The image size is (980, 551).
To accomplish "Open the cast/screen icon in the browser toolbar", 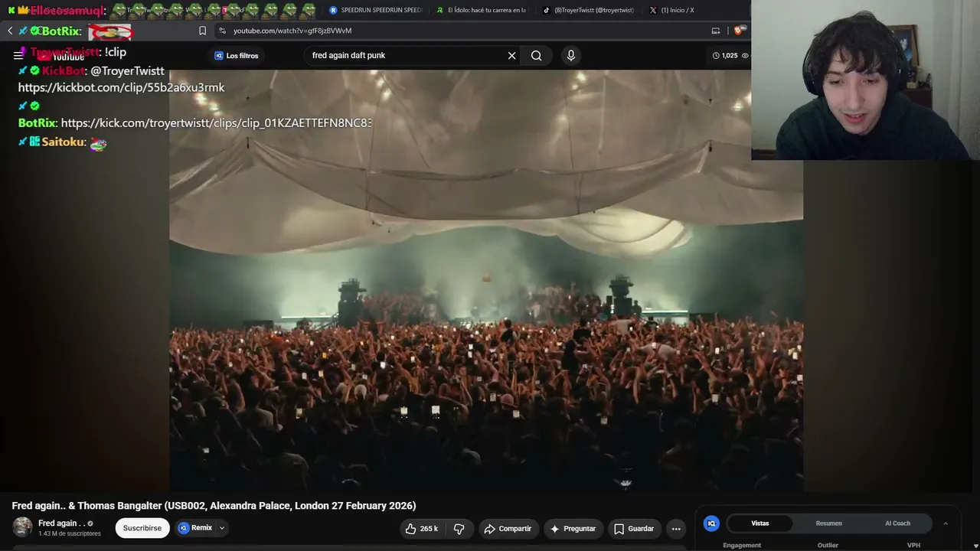I will click(716, 31).
